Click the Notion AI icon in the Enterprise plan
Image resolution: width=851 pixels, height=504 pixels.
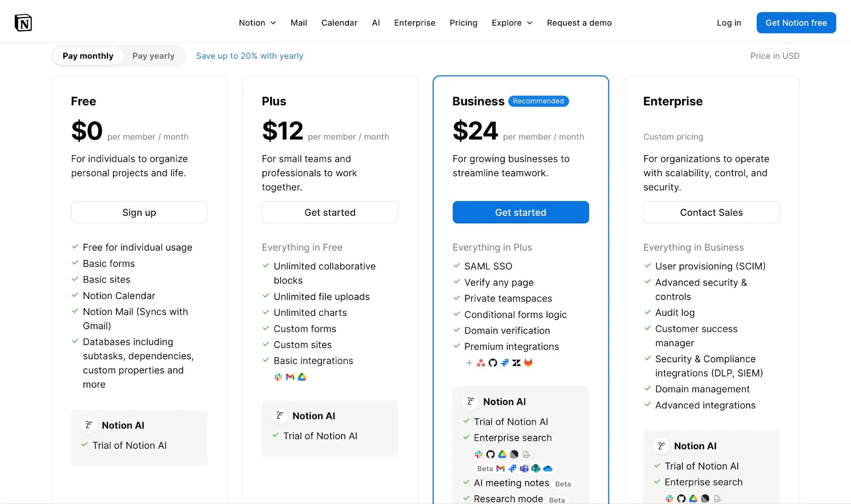[661, 446]
